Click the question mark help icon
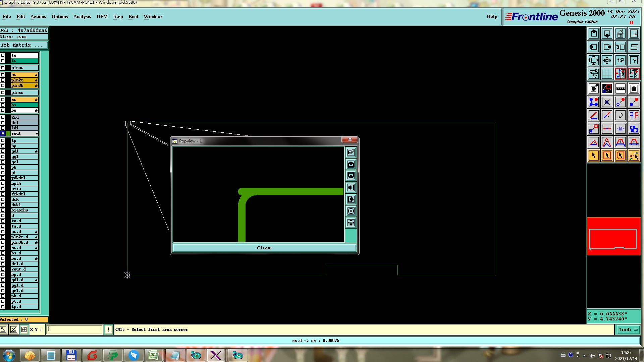Screen dimensions: 644x362 pyautogui.click(x=634, y=60)
